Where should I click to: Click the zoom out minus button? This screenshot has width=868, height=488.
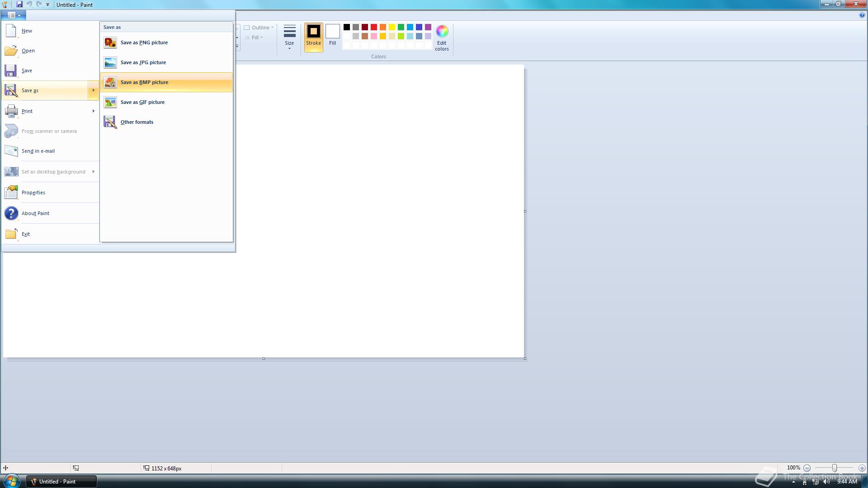pos(807,468)
